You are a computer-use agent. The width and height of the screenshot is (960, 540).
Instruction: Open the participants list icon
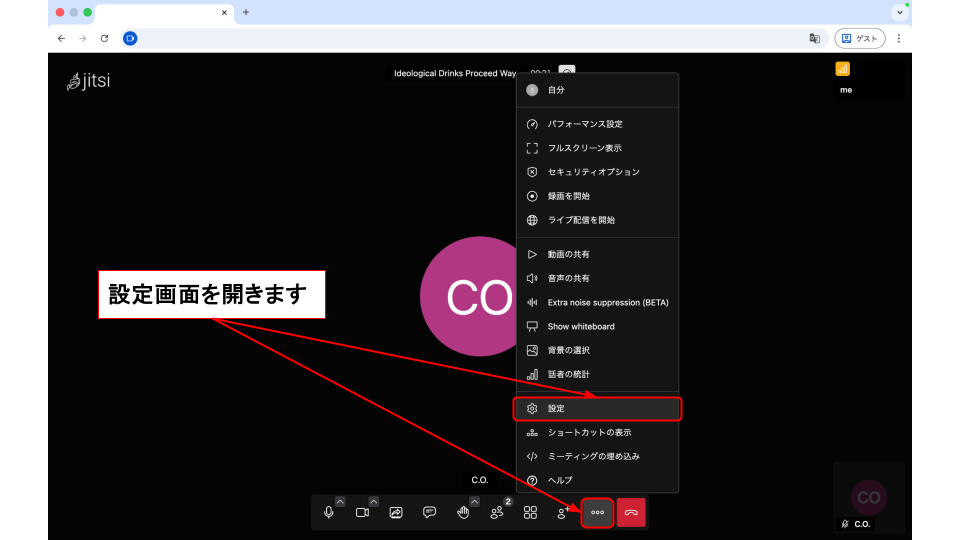coord(497,512)
